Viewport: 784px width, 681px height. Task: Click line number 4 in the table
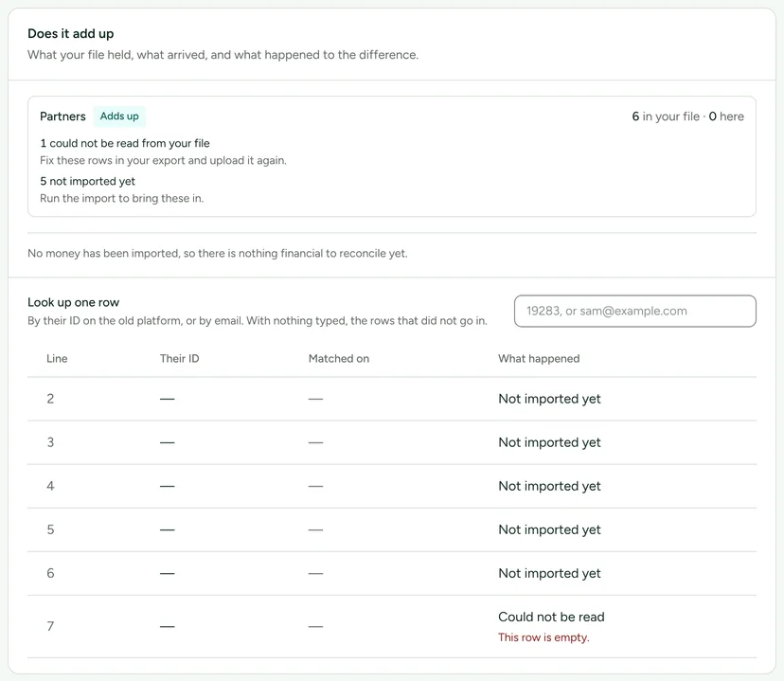tap(50, 486)
